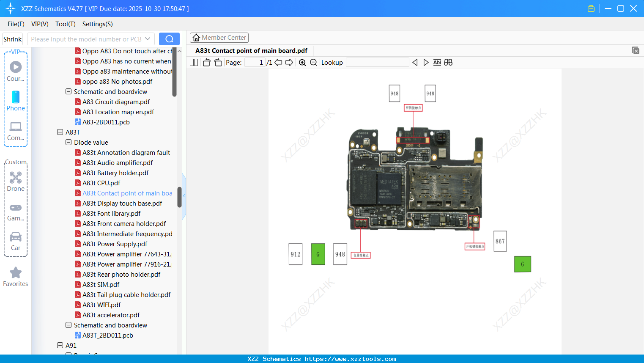Rotate the page counterclockwise
Screen dimensions: 644x363
coord(206,63)
